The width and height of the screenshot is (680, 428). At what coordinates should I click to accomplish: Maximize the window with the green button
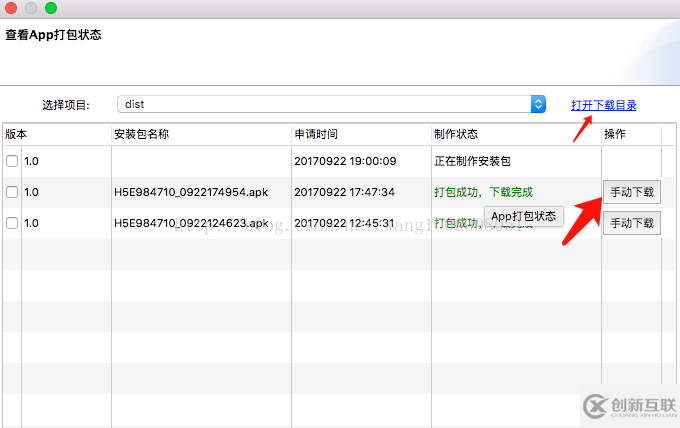click(51, 8)
